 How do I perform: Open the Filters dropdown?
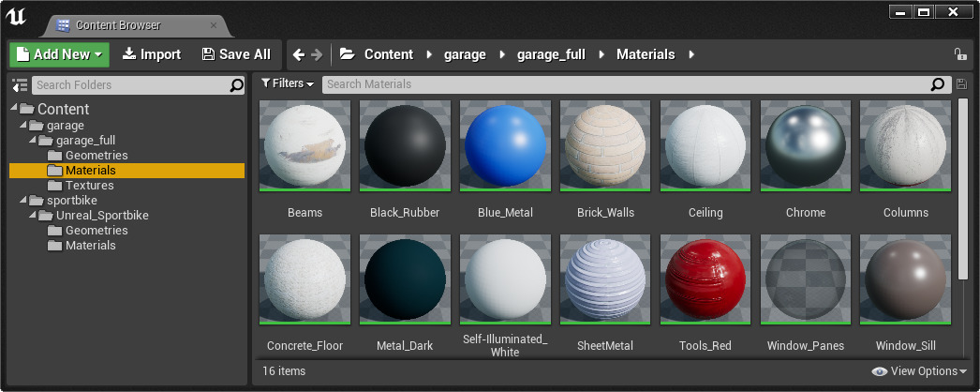click(x=288, y=83)
